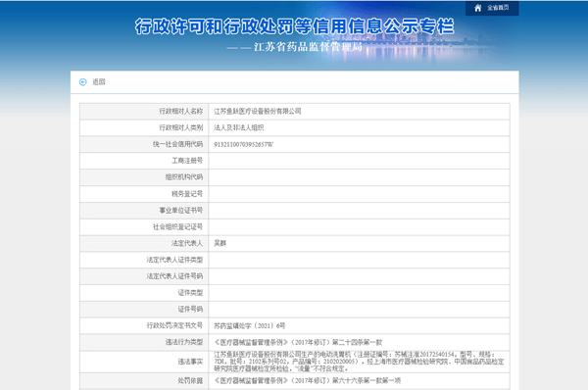Select the 第二十四条第一款 regulation text
The width and height of the screenshot is (588, 390).
click(x=358, y=342)
